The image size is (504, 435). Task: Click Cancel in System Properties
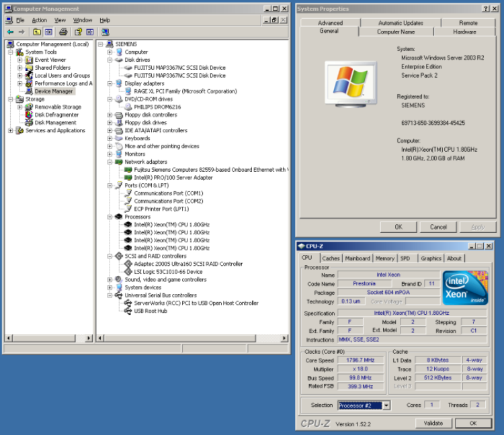pyautogui.click(x=438, y=227)
